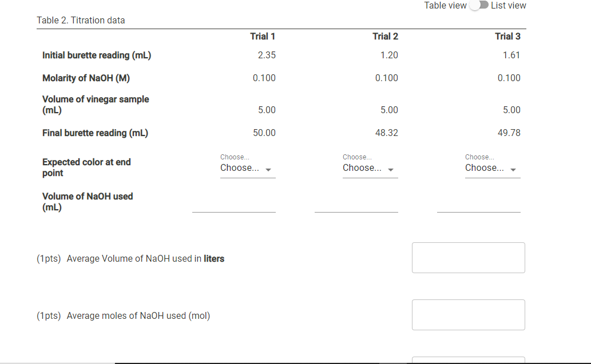Click the Table view label
591x364 pixels.
tap(446, 5)
